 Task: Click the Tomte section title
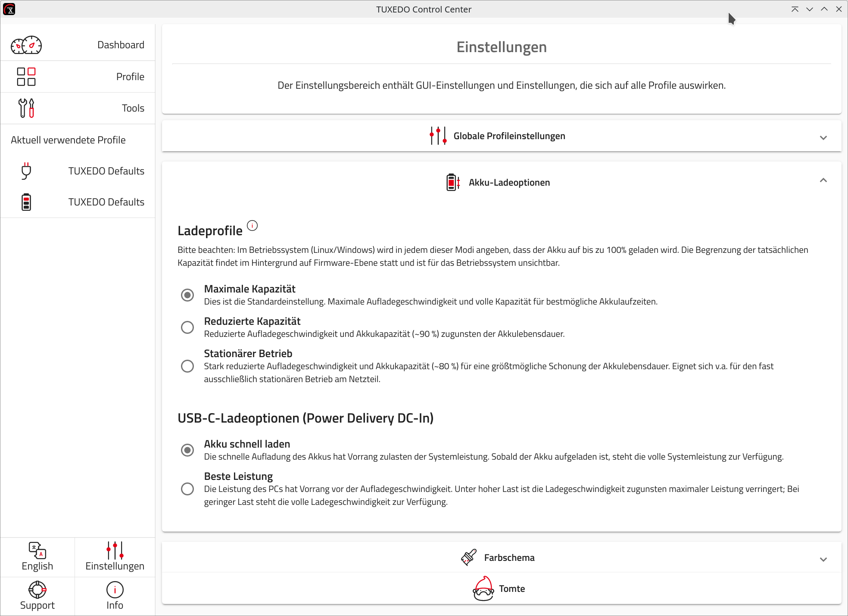(x=512, y=588)
